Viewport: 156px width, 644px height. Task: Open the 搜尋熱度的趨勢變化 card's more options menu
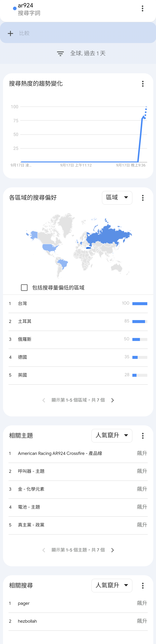pyautogui.click(x=143, y=84)
